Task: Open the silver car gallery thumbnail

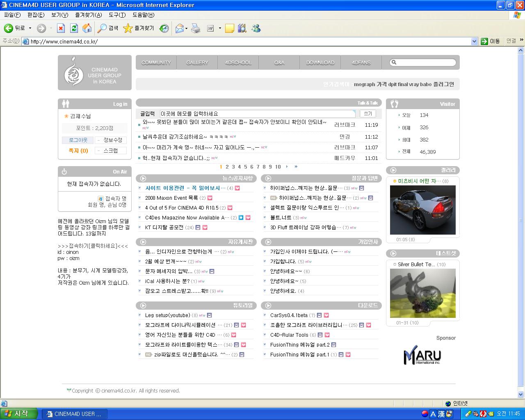Action: (x=423, y=210)
